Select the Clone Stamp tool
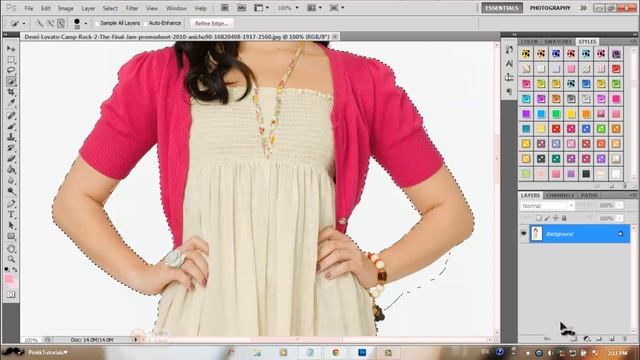The image size is (640, 360). 11,137
